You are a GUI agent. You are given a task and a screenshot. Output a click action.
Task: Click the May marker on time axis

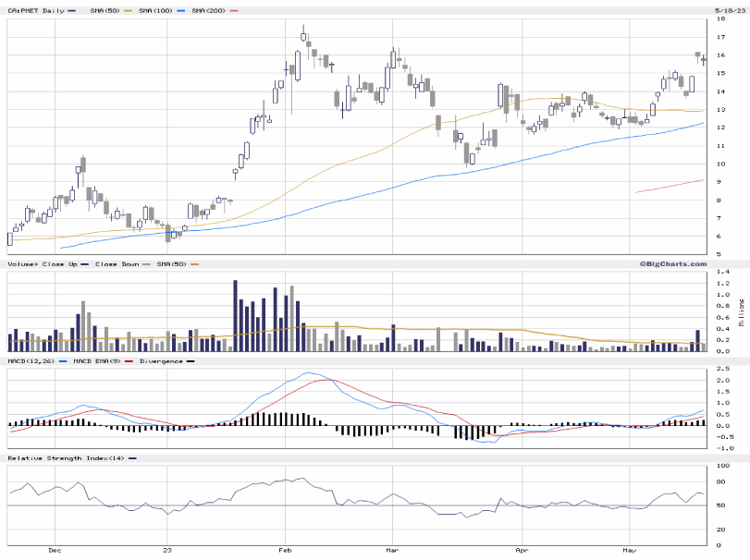tap(630, 550)
